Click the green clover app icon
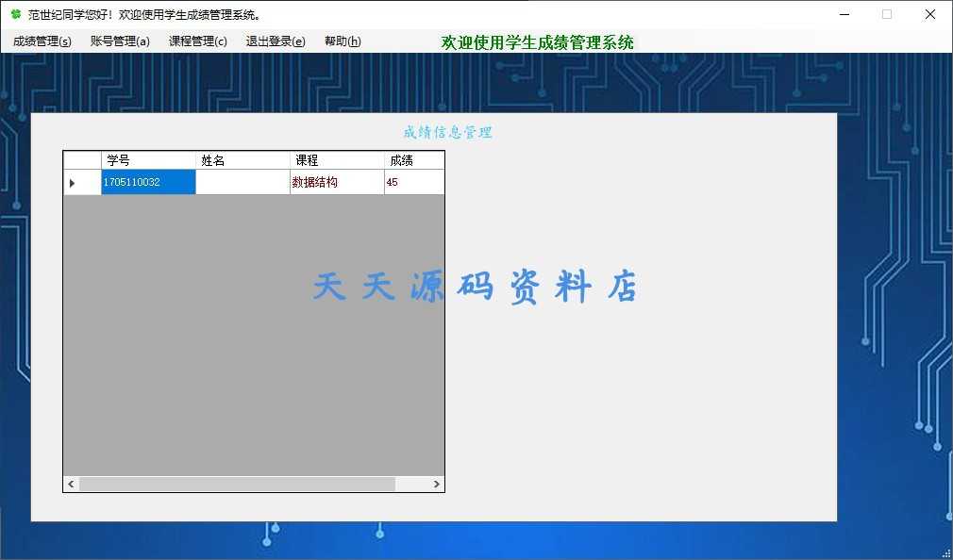 (16, 14)
